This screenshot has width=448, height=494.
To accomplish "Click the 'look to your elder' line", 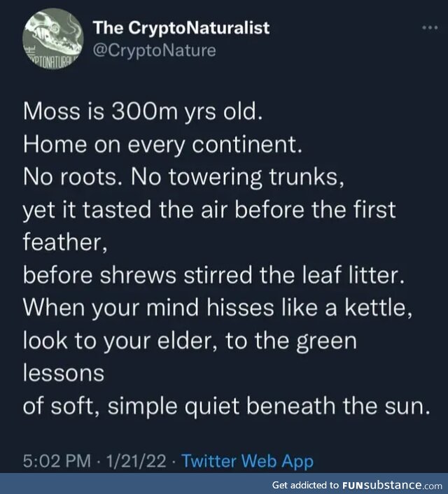I will pos(190,341).
